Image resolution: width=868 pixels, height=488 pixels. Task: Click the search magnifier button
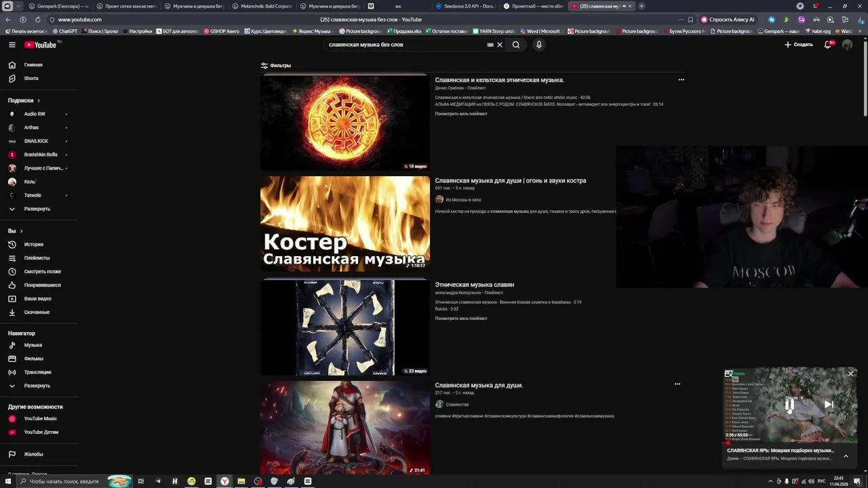tap(516, 45)
